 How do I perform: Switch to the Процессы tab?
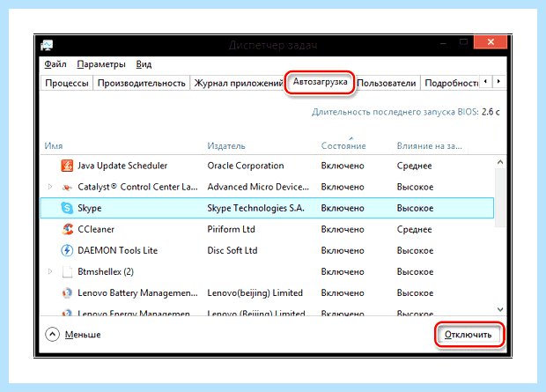pyautogui.click(x=67, y=83)
